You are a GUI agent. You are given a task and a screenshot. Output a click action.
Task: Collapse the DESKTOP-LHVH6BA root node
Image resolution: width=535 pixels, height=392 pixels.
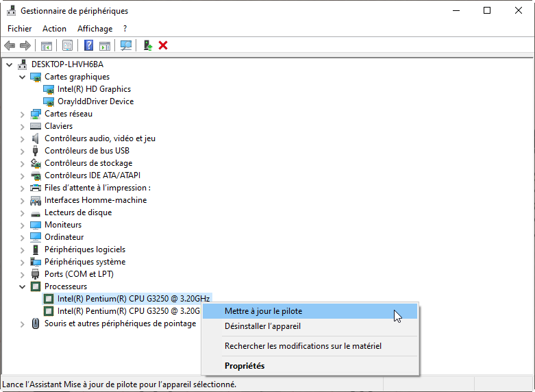(9, 64)
